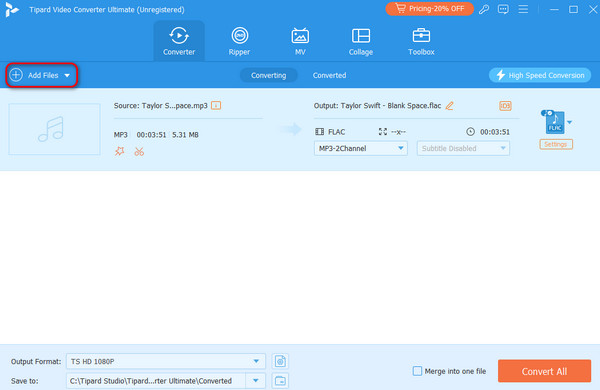The image size is (600, 390).
Task: Maximize the Tipard window
Action: coord(573,10)
